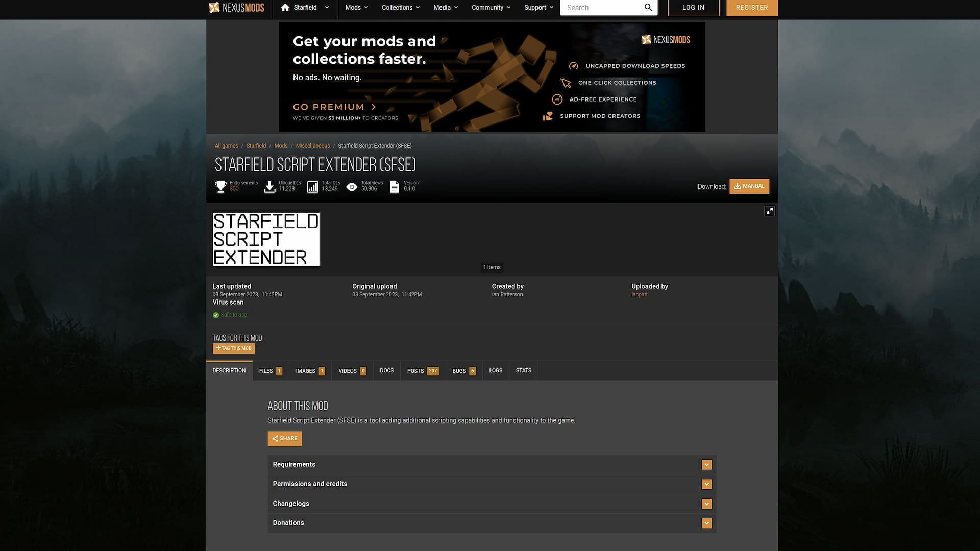Open the Mods breadcrumb link
Screen dimensions: 980x551
coord(281,146)
